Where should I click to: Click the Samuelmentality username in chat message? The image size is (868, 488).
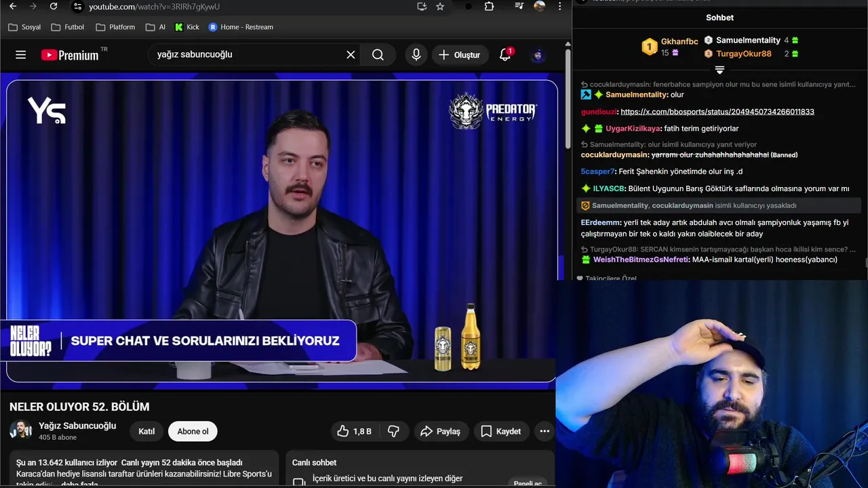click(636, 95)
